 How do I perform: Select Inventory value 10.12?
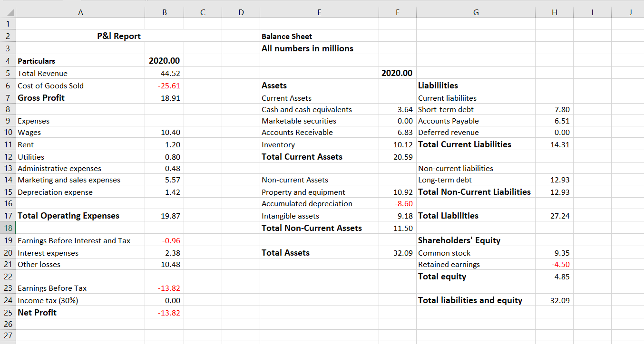(398, 144)
